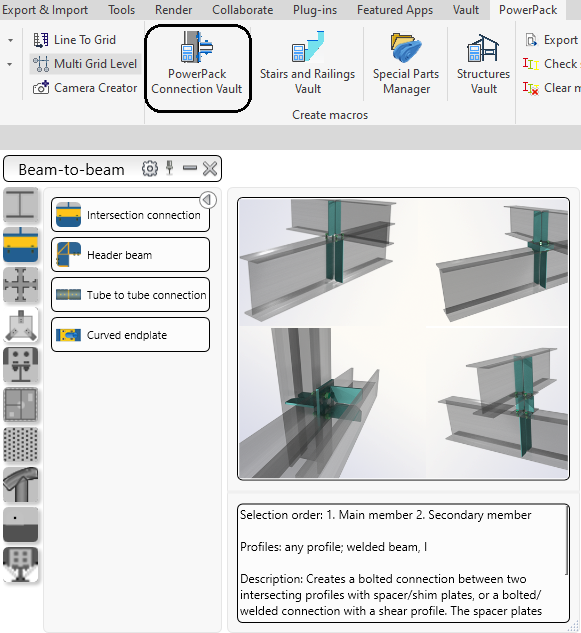The width and height of the screenshot is (581, 633).
Task: Switch to the Vault tab
Action: [466, 10]
